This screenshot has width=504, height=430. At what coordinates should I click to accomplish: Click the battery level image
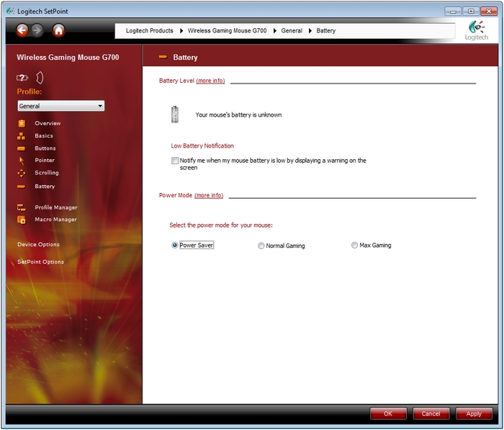coord(174,115)
